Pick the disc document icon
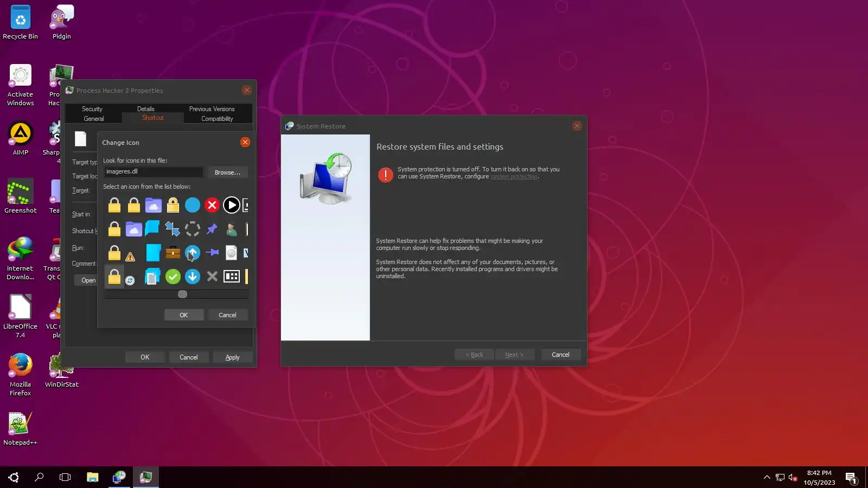The height and width of the screenshot is (488, 868). 232,253
